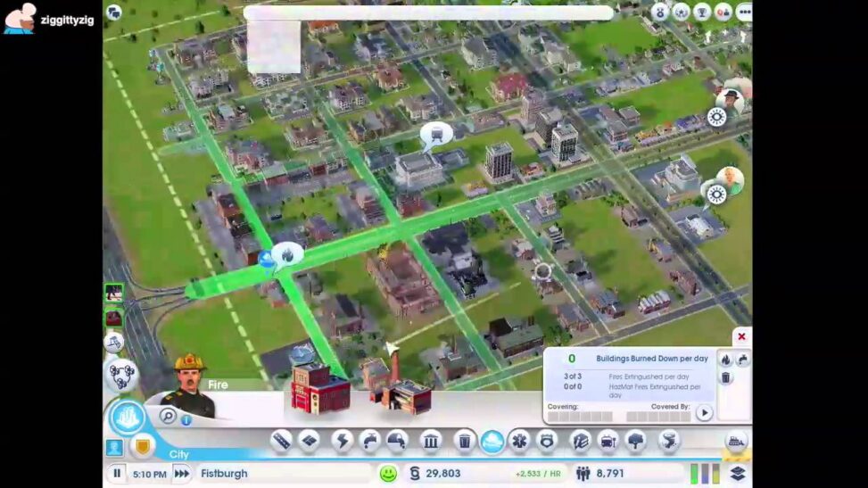The width and height of the screenshot is (868, 488).
Task: Click the population count 8,791
Action: [x=610, y=474]
